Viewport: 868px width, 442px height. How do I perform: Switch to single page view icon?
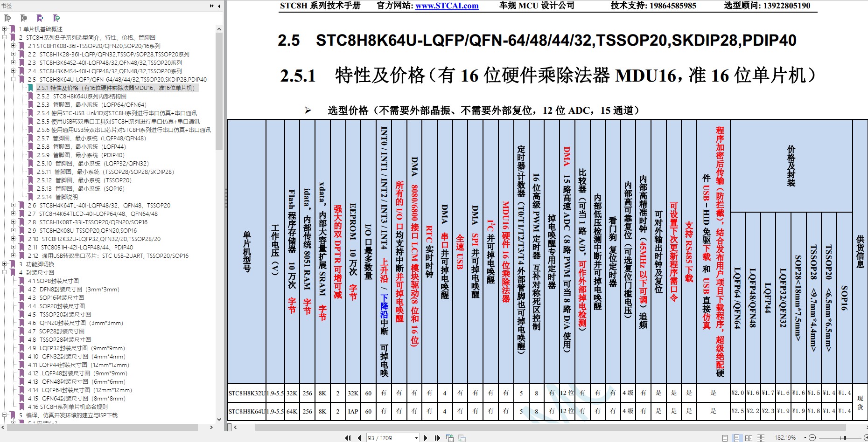pos(725,438)
